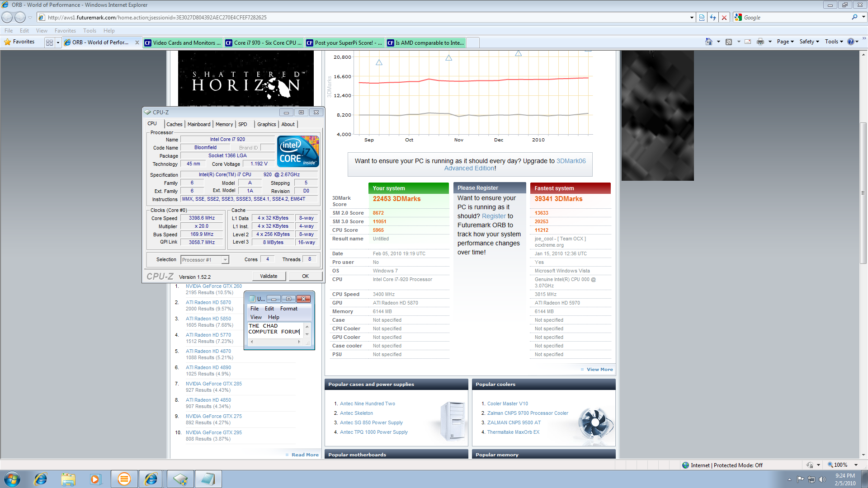Open Cooler Master V10 link

[507, 404]
